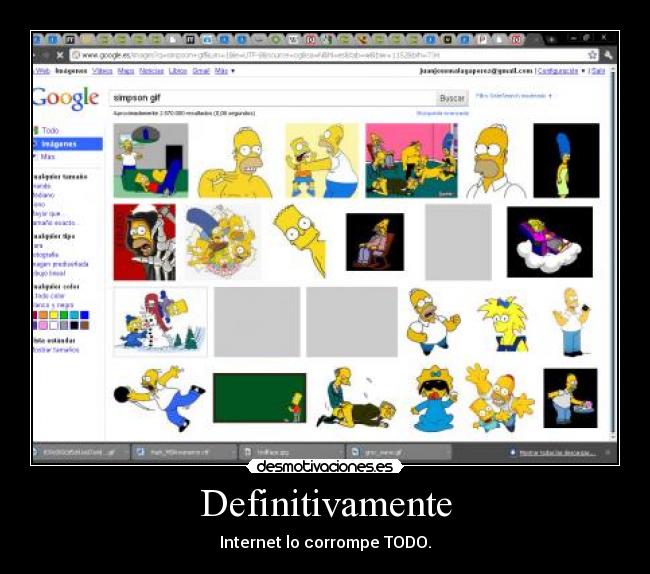650x574 pixels.
Task: Click the Google logo
Action: pyautogui.click(x=65, y=98)
